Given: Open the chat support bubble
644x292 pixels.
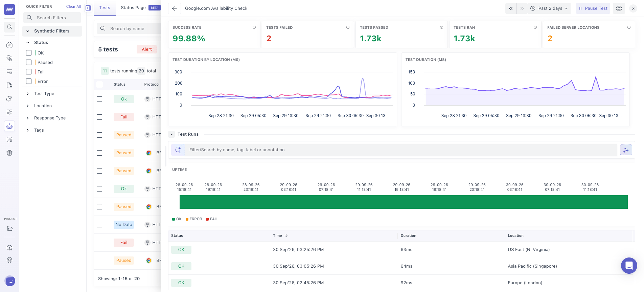Looking at the screenshot, I should [x=629, y=266].
